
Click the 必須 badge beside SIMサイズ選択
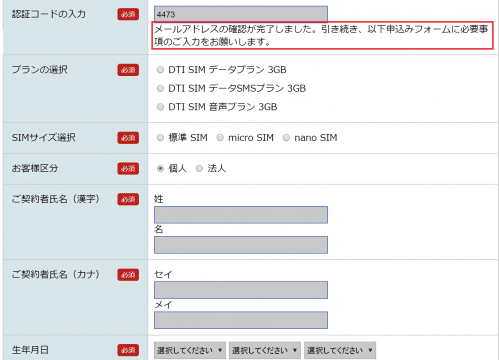128,138
